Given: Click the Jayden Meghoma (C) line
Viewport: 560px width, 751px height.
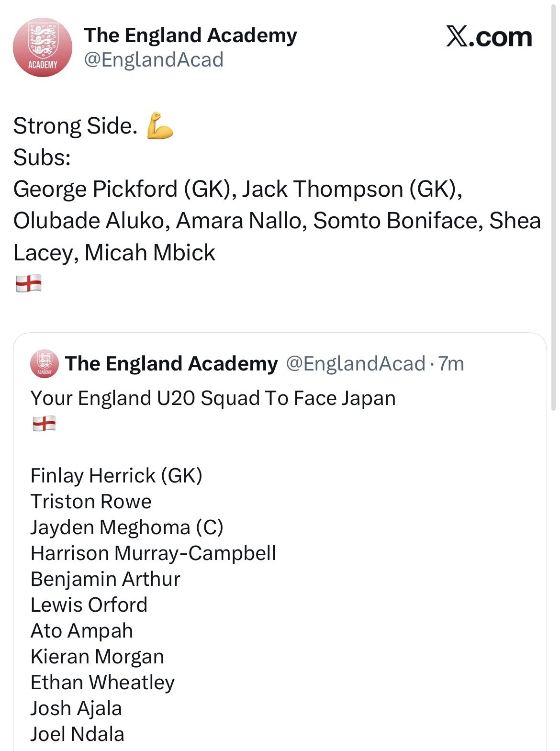Looking at the screenshot, I should coord(127,527).
